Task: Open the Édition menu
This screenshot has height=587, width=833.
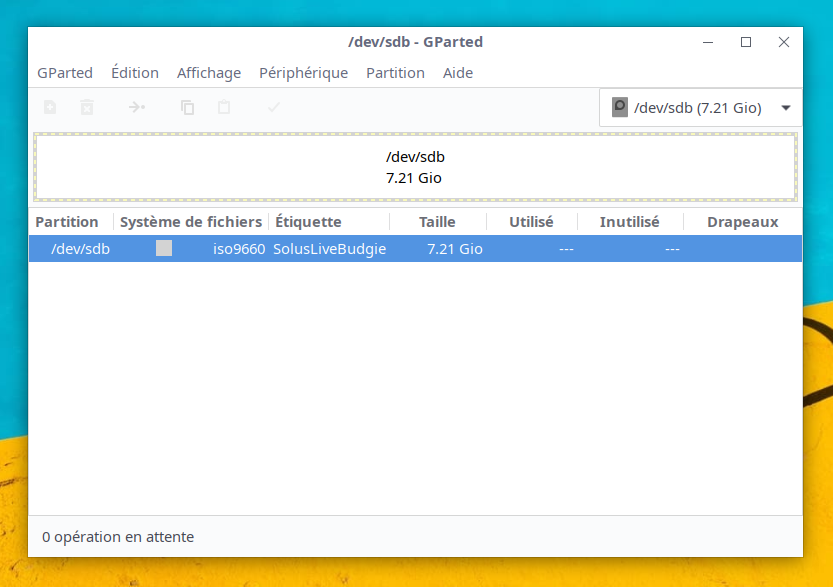Action: [135, 73]
